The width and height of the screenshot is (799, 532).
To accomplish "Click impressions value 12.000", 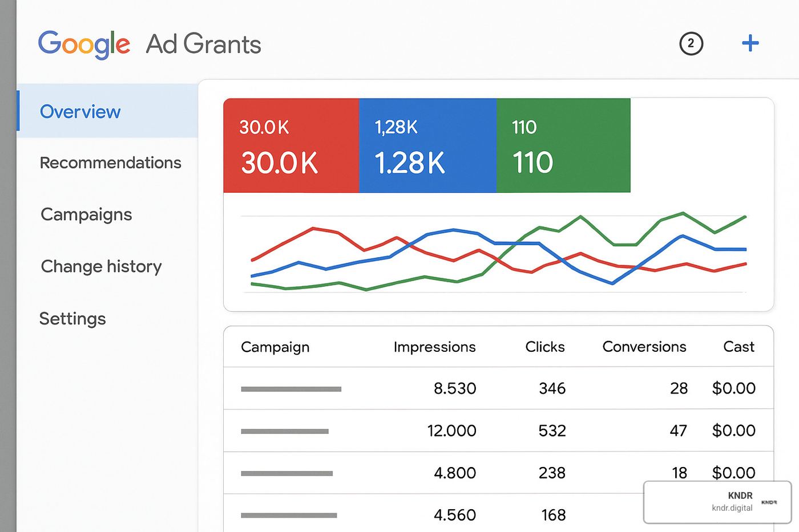I will tap(451, 431).
